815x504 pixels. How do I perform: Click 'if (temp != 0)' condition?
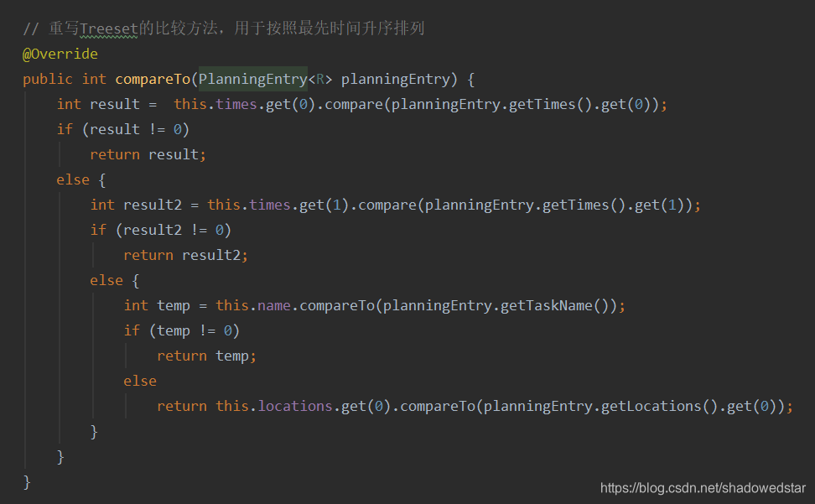[181, 331]
